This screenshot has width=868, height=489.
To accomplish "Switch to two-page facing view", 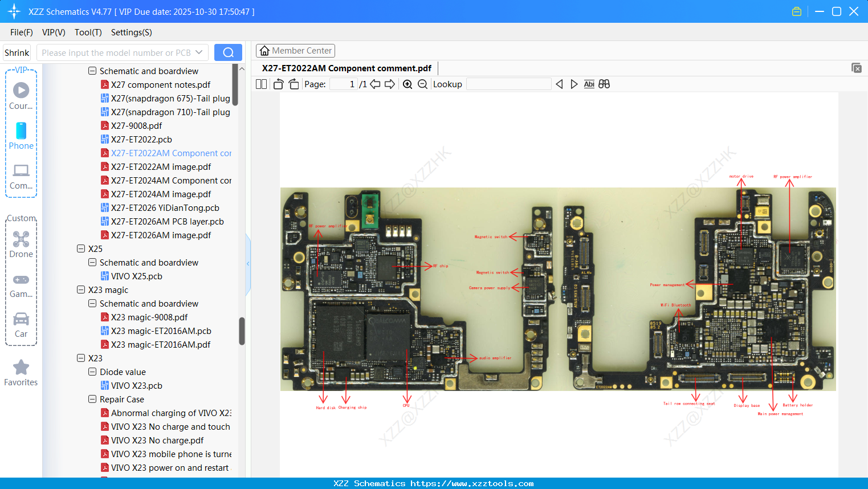I will click(x=261, y=83).
